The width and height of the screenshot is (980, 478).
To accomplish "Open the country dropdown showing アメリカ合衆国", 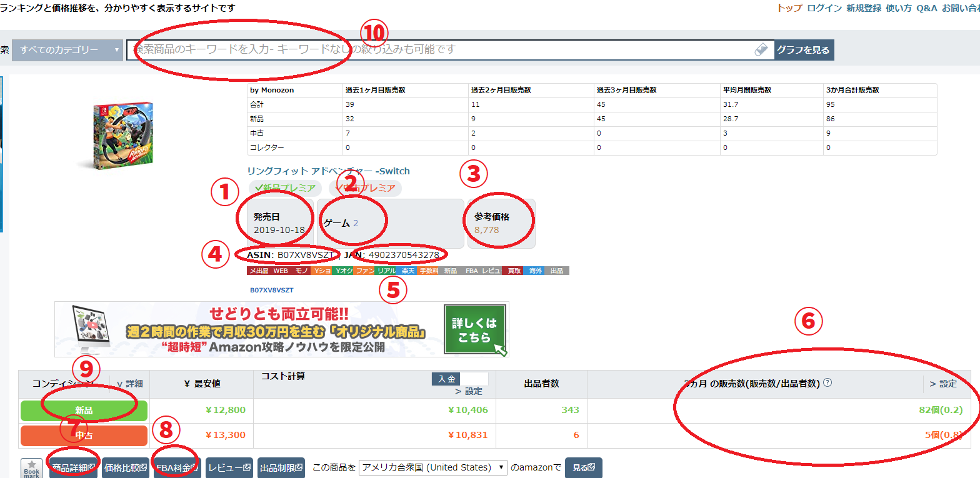I will pos(434,467).
